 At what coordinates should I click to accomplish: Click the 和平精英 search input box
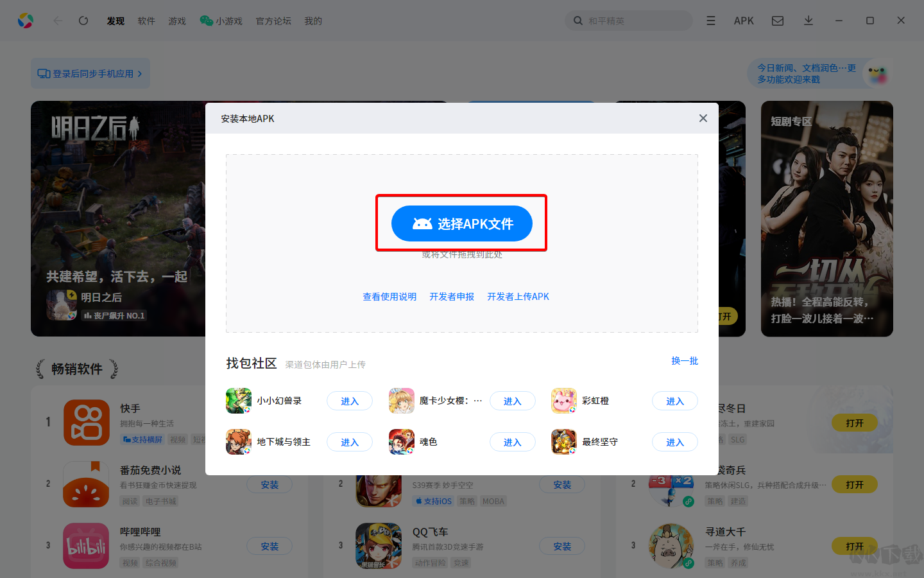click(629, 21)
